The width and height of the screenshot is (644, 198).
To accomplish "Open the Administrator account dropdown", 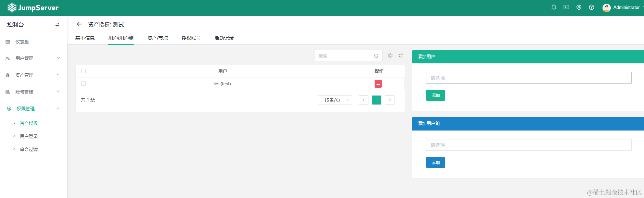I will pyautogui.click(x=626, y=7).
